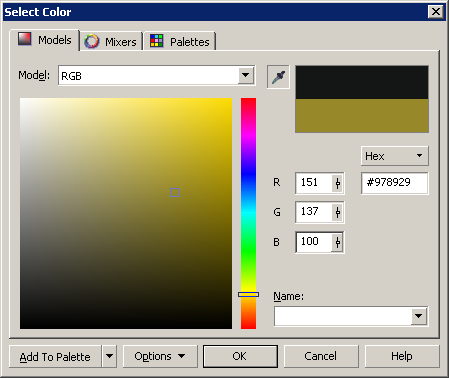
Task: Click the G value slider popup button
Action: [337, 212]
